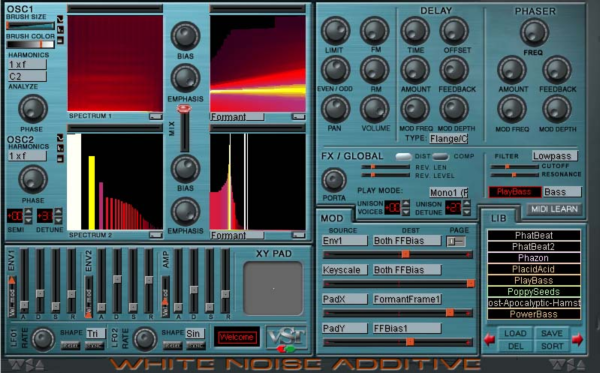Select PoppySeeds in the library list
Viewport: 600px width, 373px height.
(x=534, y=292)
